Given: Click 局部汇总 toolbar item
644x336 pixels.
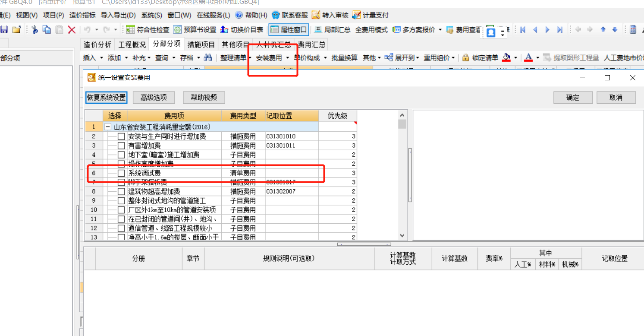Looking at the screenshot, I should coord(332,30).
